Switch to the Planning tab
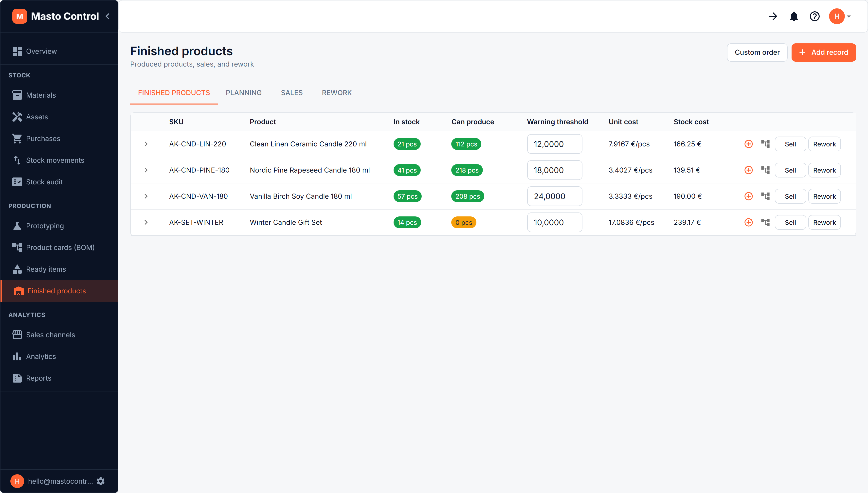Image resolution: width=868 pixels, height=493 pixels. pyautogui.click(x=243, y=93)
